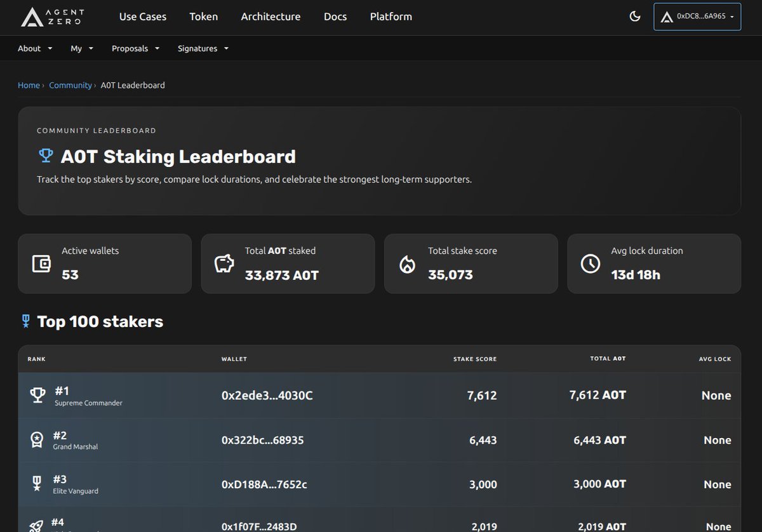Follow the Community breadcrumb link

70,85
